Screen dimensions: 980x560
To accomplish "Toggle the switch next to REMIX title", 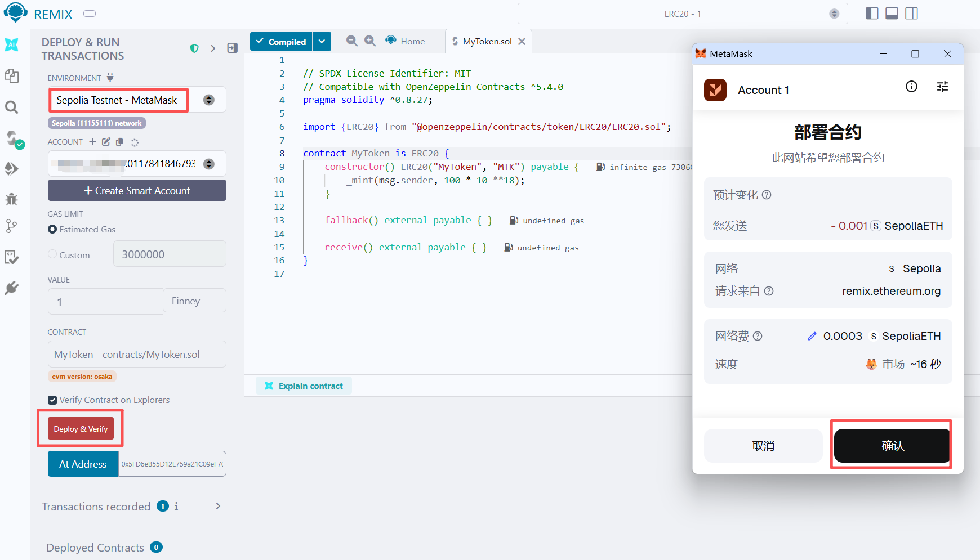I will [90, 14].
